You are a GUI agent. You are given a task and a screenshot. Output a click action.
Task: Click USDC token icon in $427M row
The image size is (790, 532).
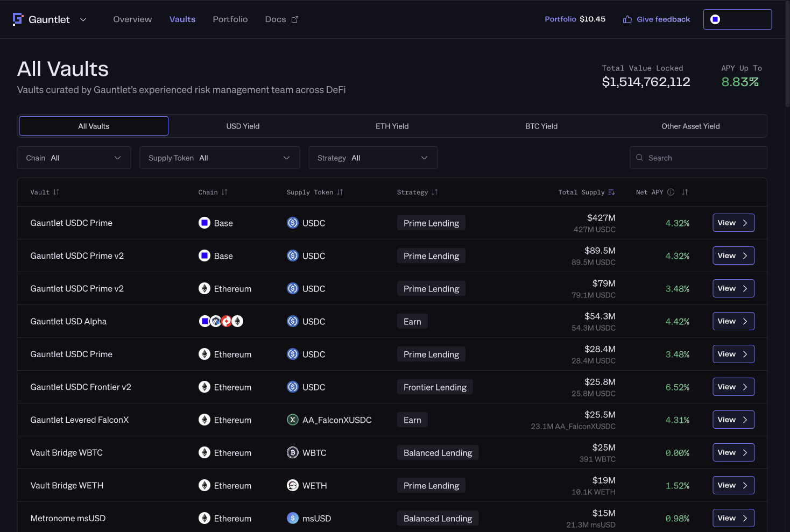(x=293, y=223)
